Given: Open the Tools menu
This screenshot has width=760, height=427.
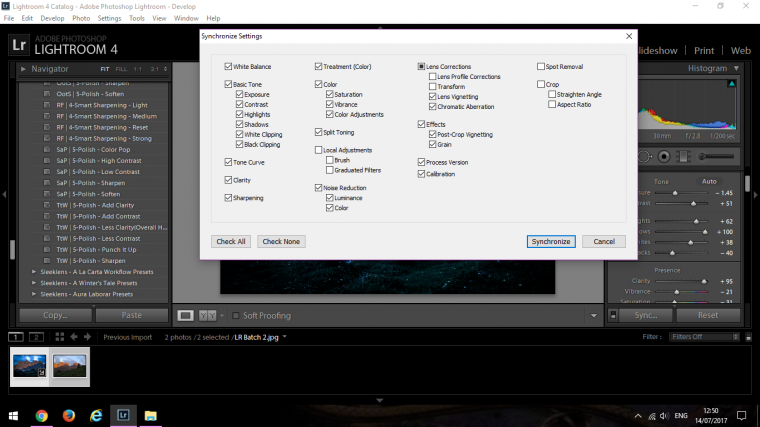Looking at the screenshot, I should [x=137, y=18].
